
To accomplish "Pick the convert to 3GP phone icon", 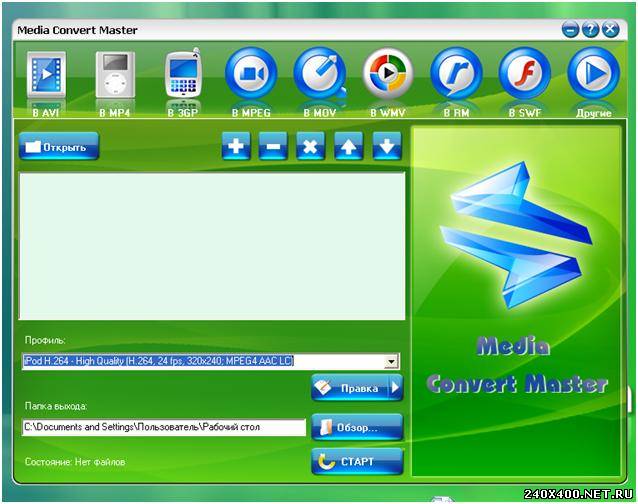I will pyautogui.click(x=183, y=73).
